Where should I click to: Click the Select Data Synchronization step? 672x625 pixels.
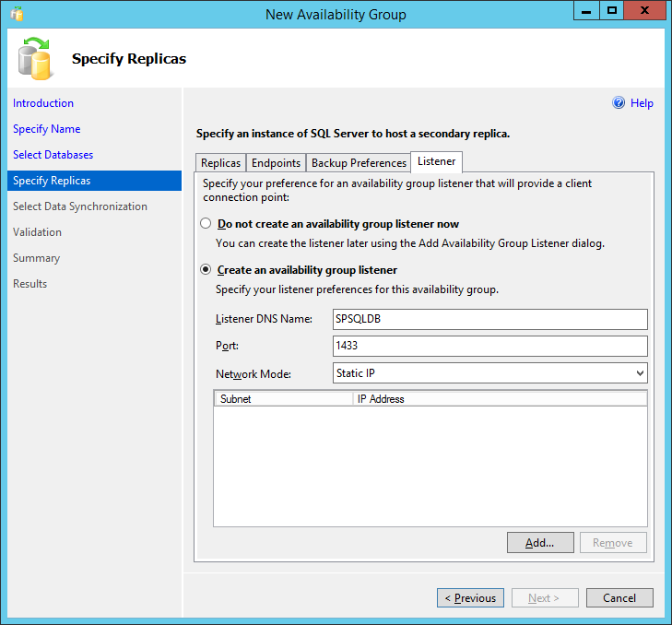pos(79,206)
